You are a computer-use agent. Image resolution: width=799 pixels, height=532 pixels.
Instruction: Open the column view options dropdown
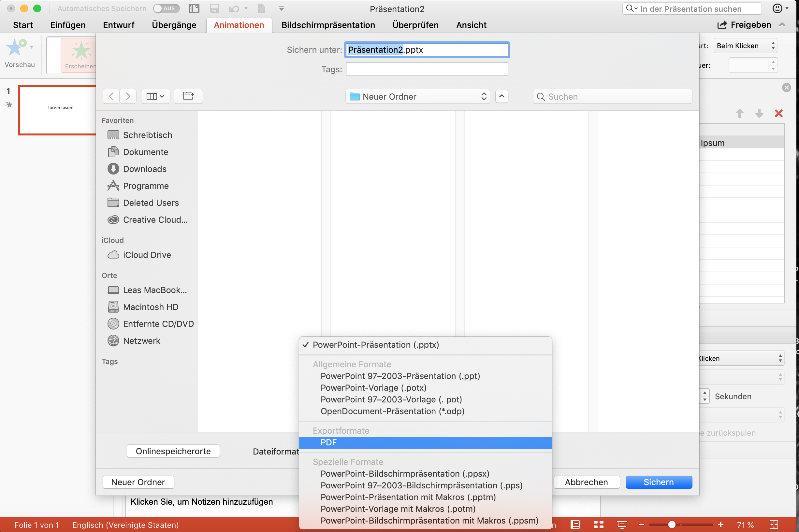click(155, 96)
